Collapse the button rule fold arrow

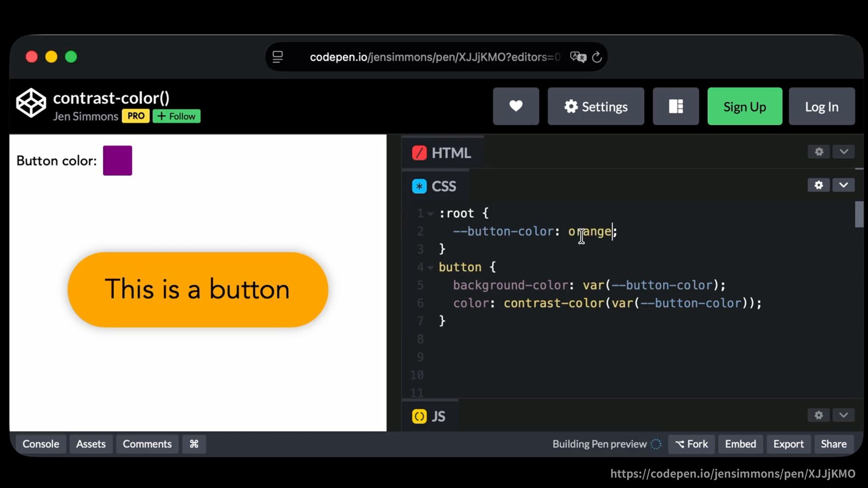pyautogui.click(x=430, y=267)
